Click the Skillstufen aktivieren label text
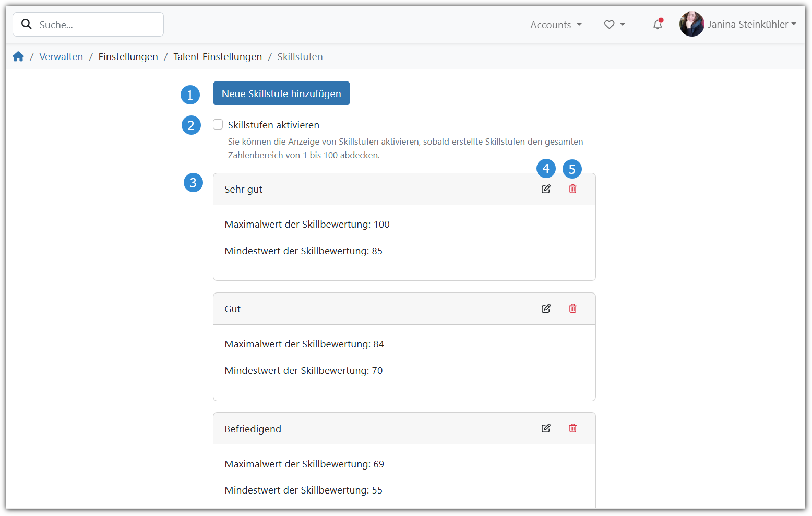This screenshot has width=812, height=516. pos(273,125)
